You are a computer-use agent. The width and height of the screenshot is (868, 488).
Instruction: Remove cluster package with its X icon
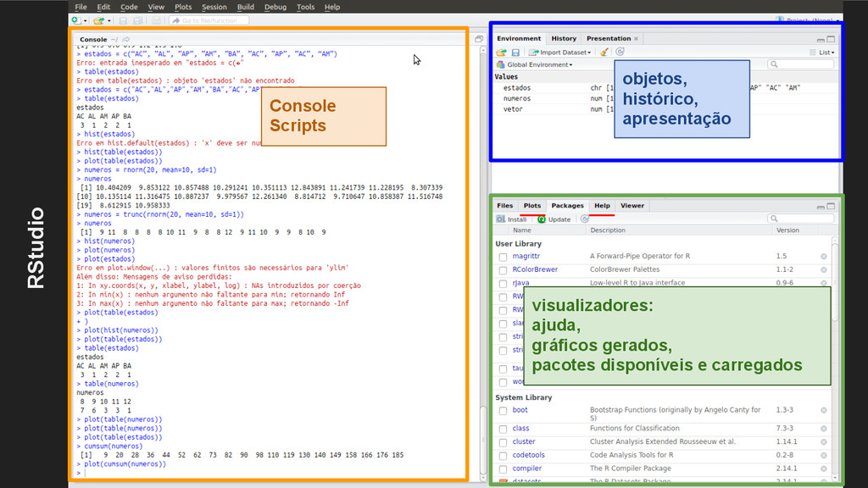point(824,442)
